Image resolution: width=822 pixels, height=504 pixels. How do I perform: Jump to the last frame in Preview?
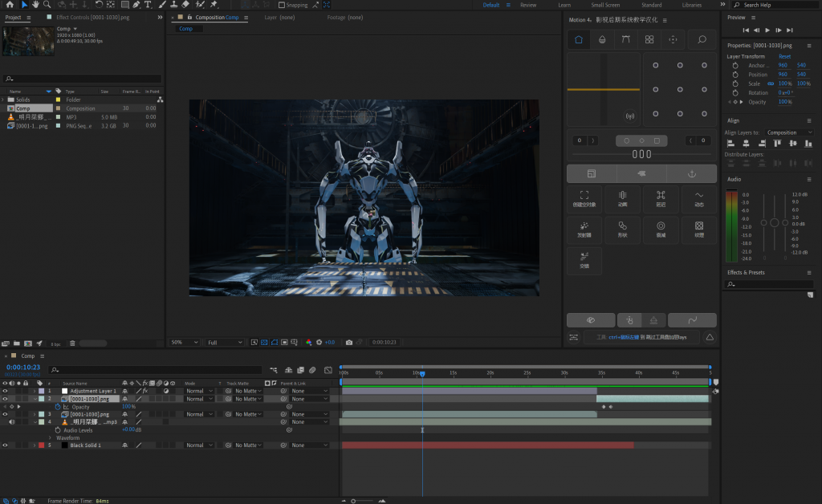[x=790, y=30]
